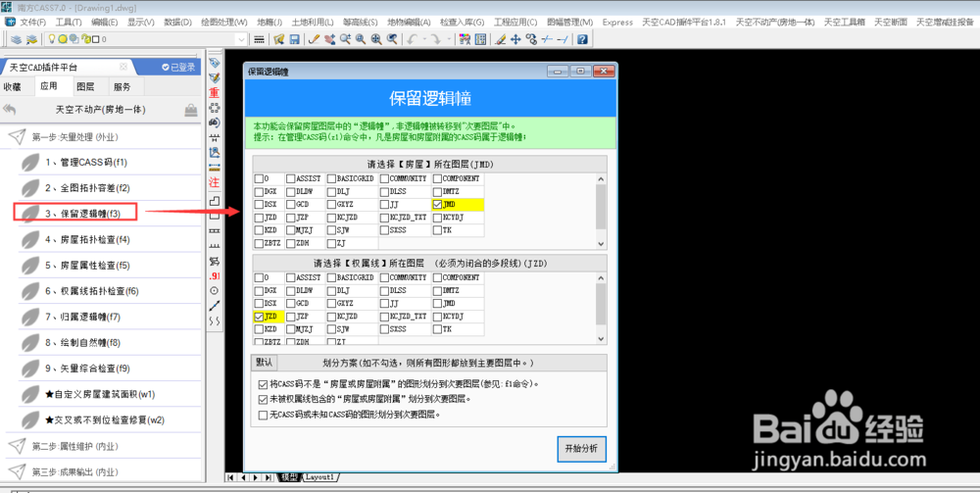
Task: Open help with question mark icon
Action: (582, 39)
